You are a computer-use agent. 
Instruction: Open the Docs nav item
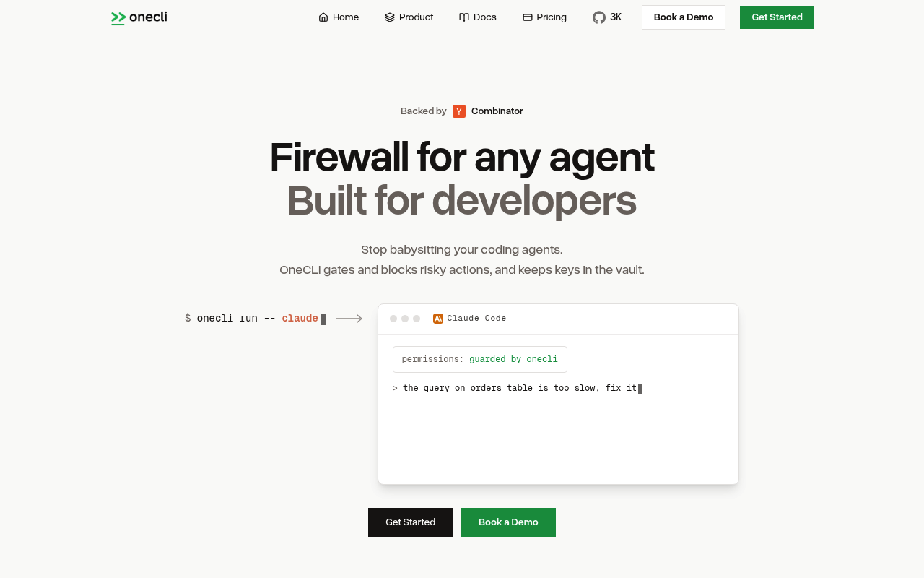(x=478, y=17)
